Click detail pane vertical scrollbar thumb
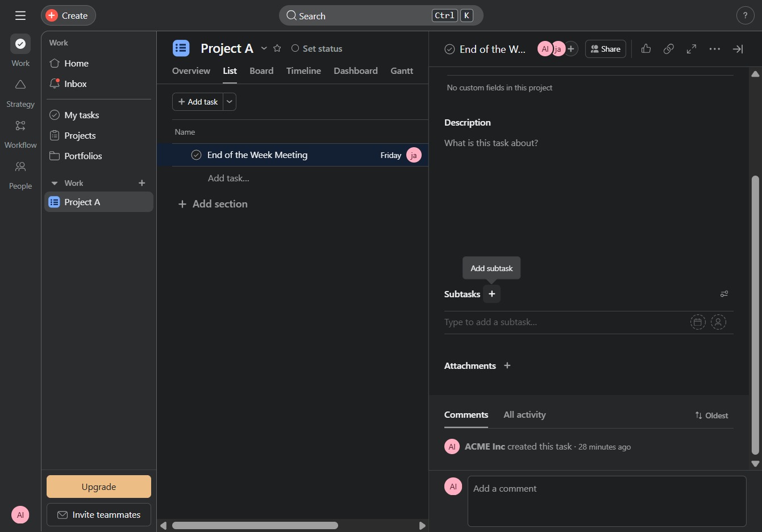Image resolution: width=762 pixels, height=532 pixels. (755, 315)
